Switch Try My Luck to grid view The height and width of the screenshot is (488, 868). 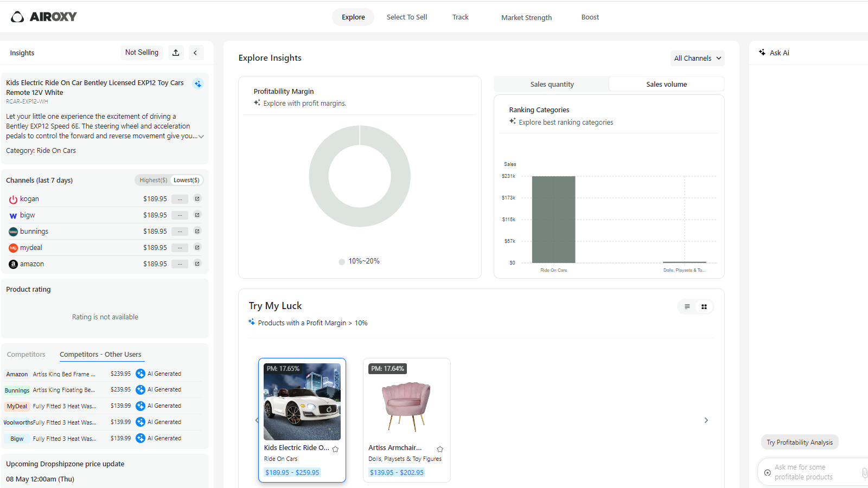pyautogui.click(x=704, y=307)
